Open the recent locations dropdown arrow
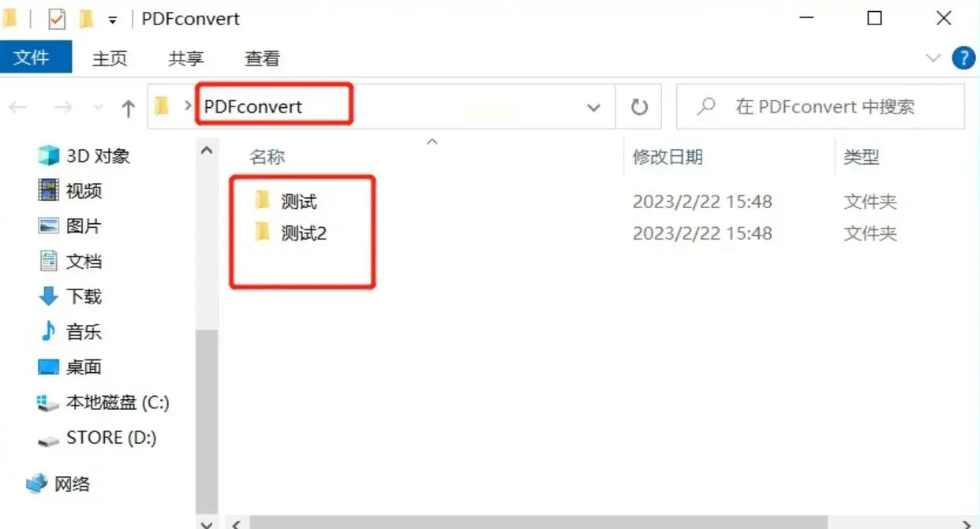 98,108
